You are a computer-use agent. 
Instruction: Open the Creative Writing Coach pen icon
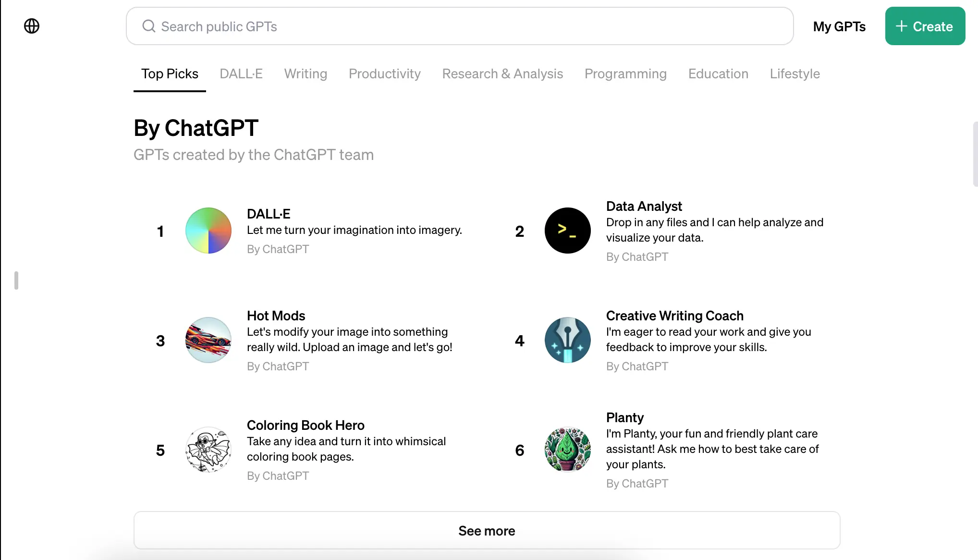(x=568, y=340)
